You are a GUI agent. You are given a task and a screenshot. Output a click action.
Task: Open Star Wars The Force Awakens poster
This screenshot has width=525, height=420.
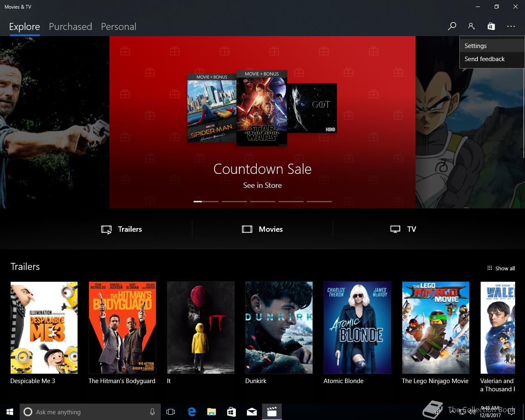click(x=262, y=108)
